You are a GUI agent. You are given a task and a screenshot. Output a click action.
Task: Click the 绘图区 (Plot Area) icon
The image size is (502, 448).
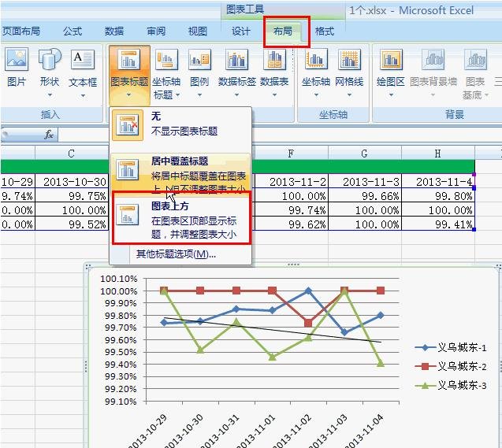pyautogui.click(x=391, y=68)
